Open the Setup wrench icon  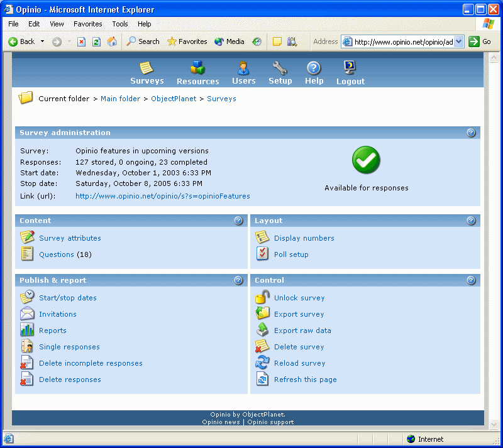[280, 68]
